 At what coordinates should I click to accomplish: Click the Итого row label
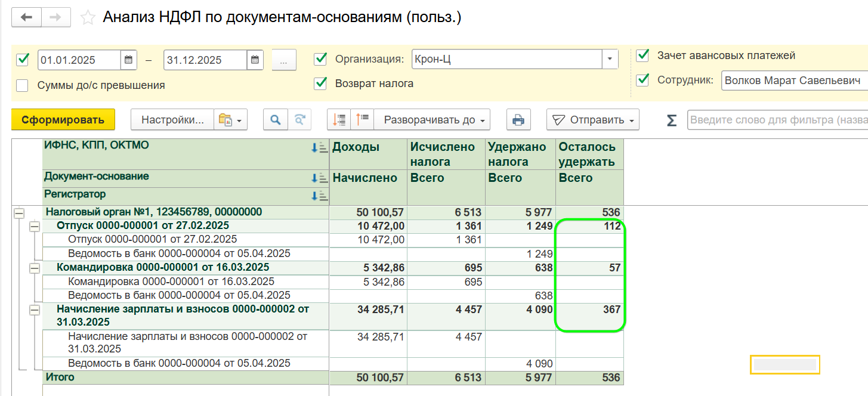pos(60,377)
